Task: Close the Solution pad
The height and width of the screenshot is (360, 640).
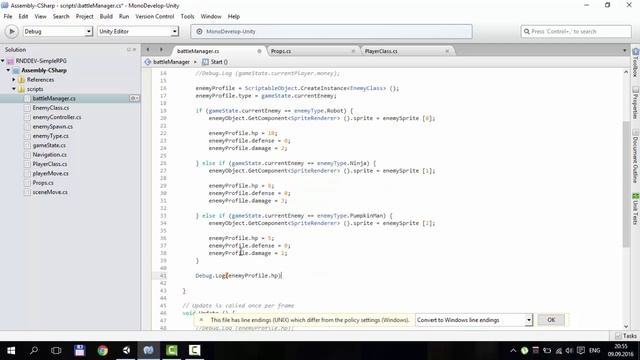Action: pos(135,49)
